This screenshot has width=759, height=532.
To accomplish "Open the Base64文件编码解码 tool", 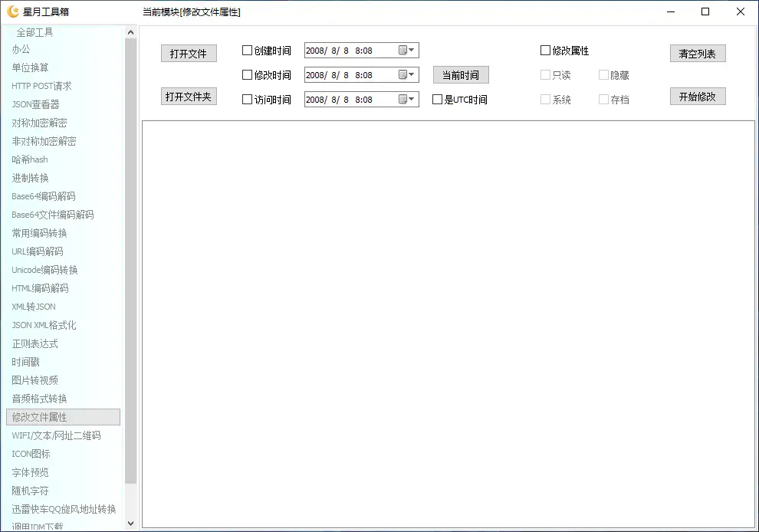I will [x=53, y=215].
